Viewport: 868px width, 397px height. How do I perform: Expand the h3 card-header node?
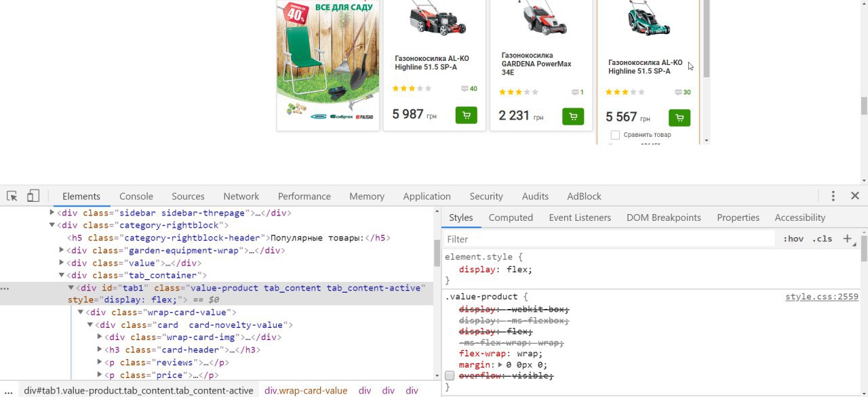click(x=101, y=350)
